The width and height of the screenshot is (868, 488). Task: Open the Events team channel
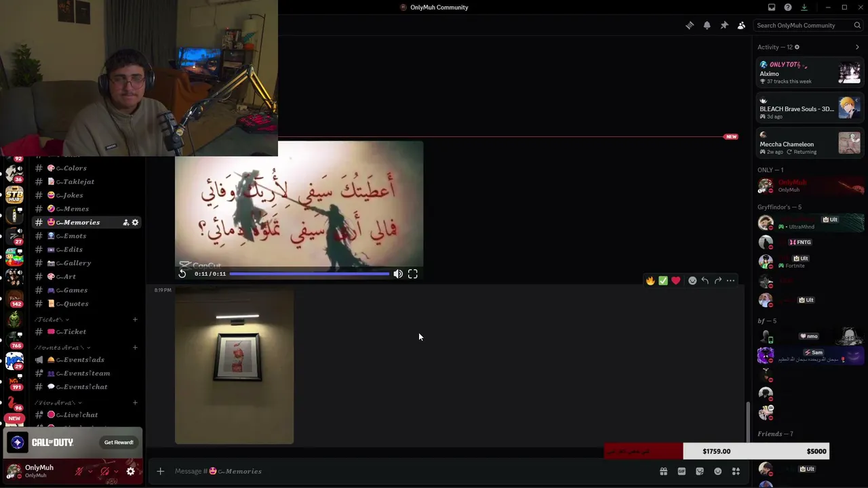pos(87,373)
